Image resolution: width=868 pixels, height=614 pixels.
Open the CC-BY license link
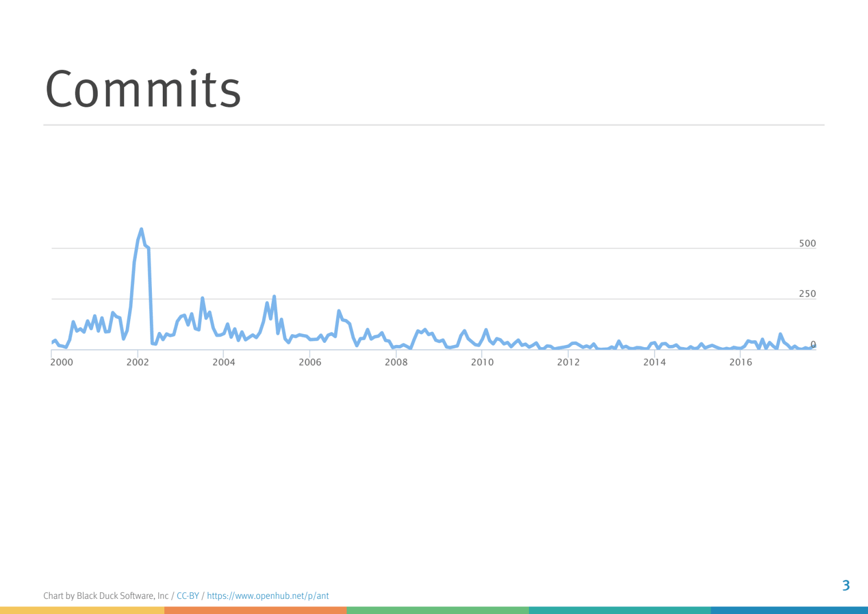(x=188, y=596)
